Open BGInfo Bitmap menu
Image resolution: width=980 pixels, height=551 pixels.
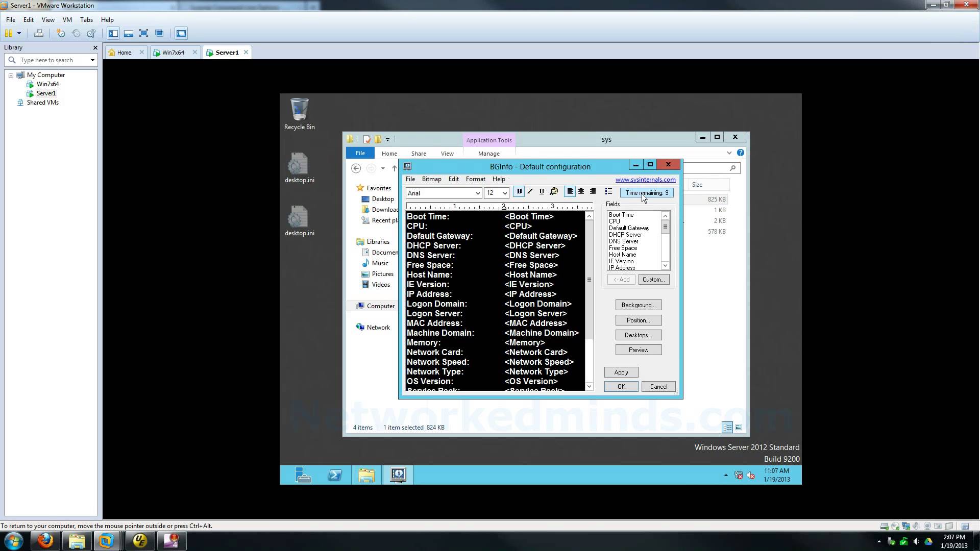click(431, 179)
